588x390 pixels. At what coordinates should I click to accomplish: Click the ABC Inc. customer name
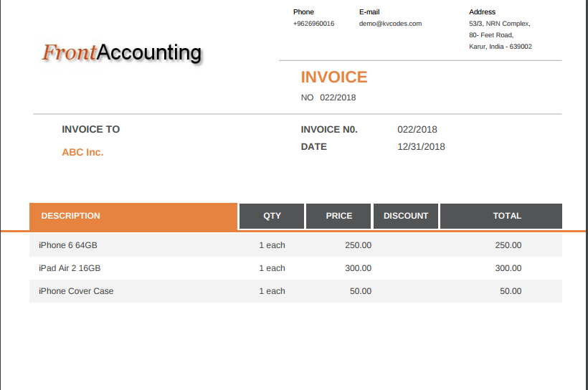(82, 152)
